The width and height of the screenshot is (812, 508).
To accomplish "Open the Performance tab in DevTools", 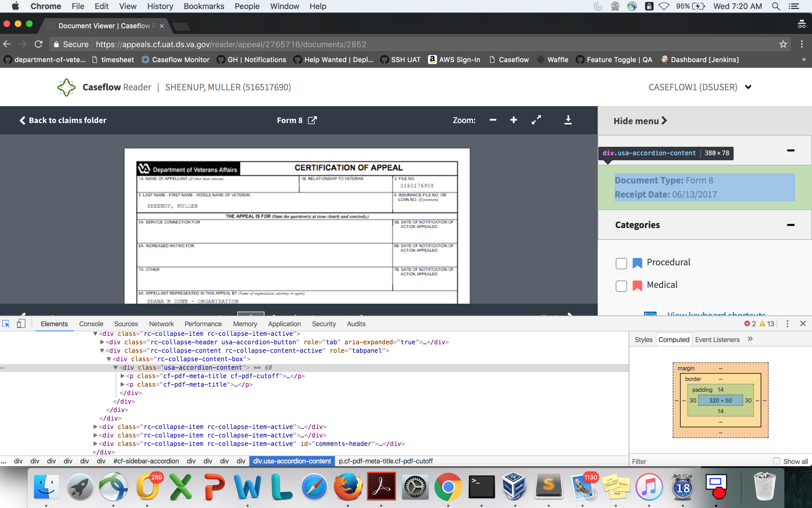I will 203,324.
